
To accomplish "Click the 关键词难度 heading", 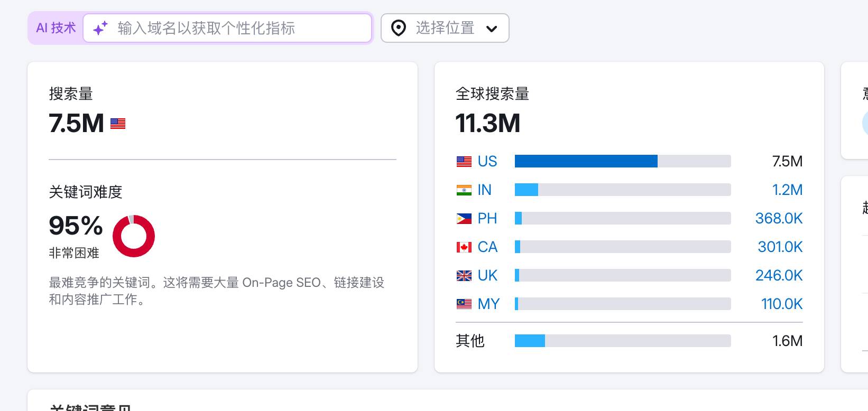I will click(x=86, y=192).
